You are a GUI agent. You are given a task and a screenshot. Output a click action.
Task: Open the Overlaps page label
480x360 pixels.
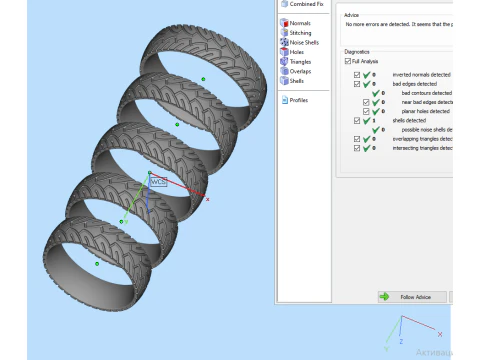point(300,71)
